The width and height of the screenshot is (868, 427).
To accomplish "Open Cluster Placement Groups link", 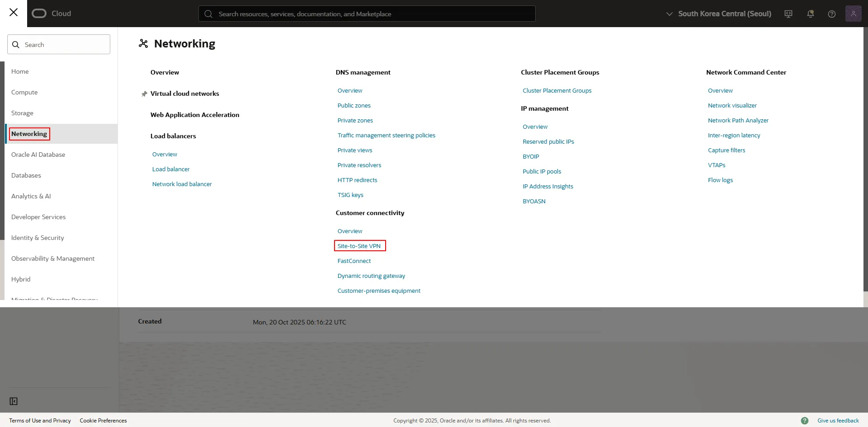I will [557, 90].
